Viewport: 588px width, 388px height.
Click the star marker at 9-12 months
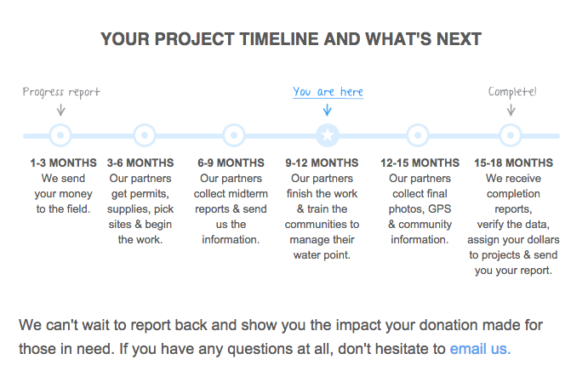pos(328,135)
